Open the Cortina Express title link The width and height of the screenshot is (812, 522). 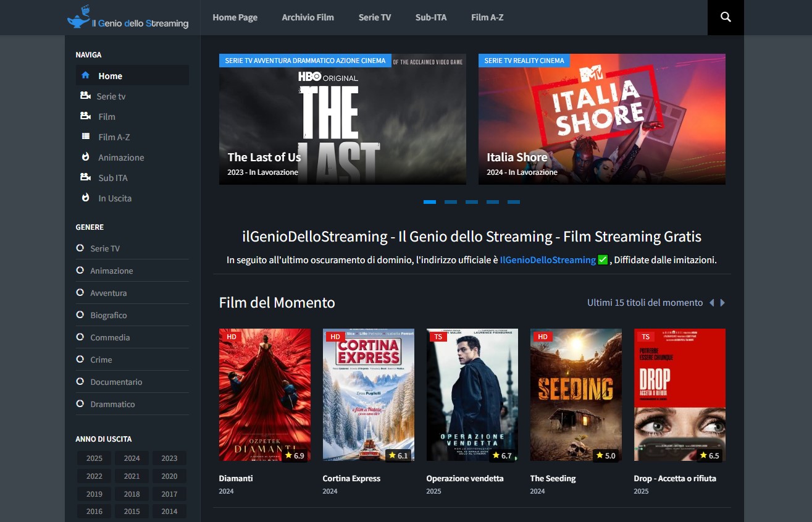click(351, 478)
